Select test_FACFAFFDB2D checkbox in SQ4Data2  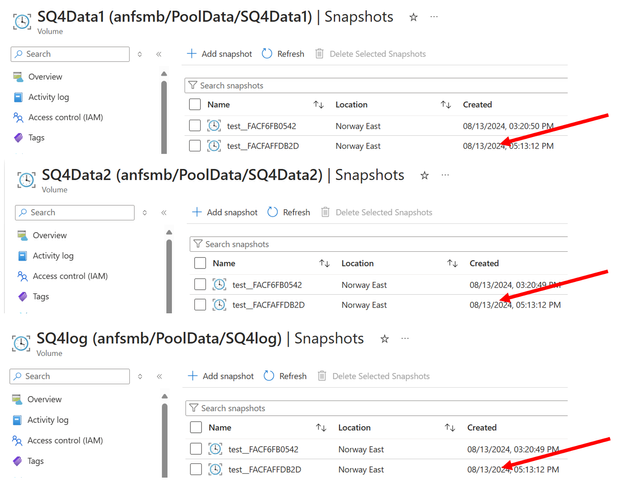tap(200, 304)
